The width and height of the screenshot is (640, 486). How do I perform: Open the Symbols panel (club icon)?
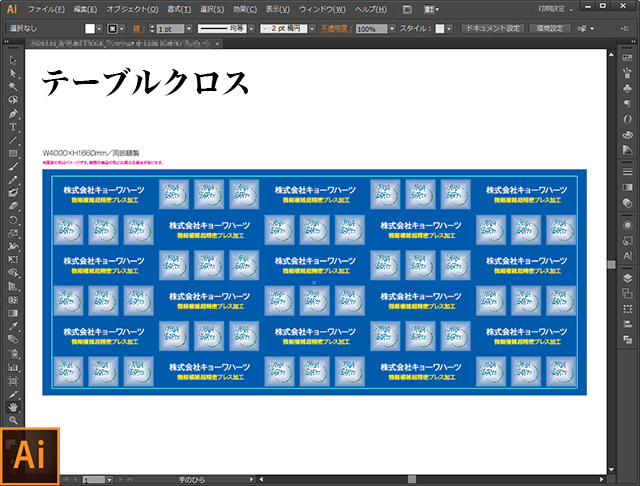[x=627, y=89]
